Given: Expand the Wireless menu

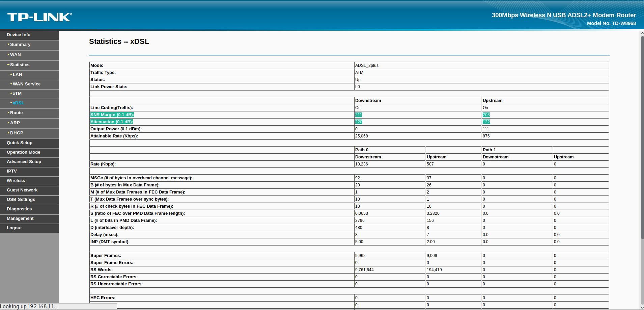Looking at the screenshot, I should pos(16,181).
